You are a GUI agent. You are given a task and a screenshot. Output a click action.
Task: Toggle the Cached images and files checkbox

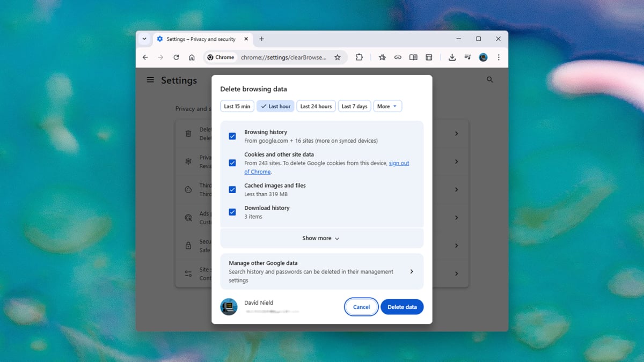232,189
